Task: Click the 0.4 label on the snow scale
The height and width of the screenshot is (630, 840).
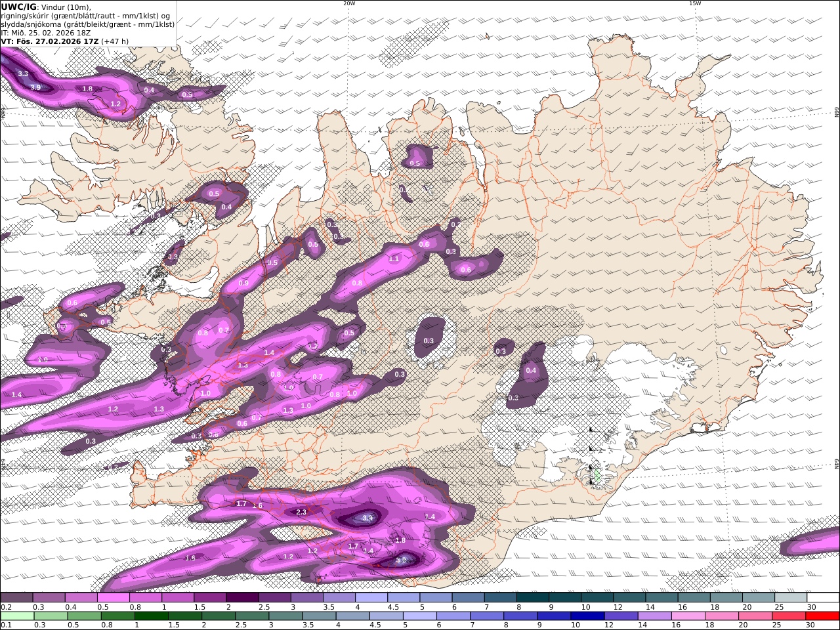Action: tap(70, 607)
